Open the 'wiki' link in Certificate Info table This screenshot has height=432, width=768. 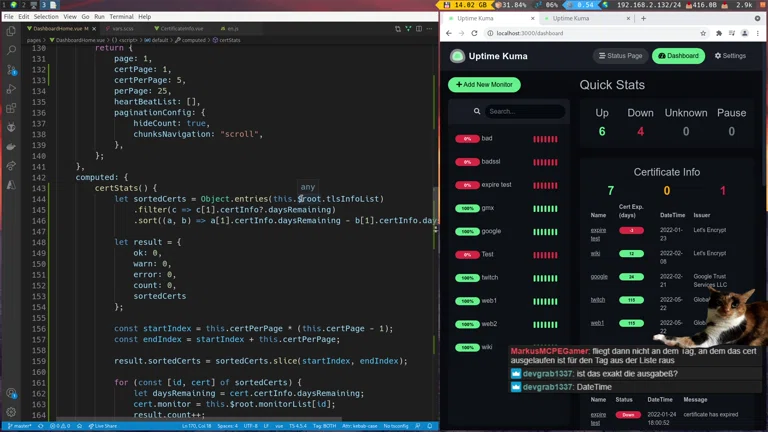(595, 254)
